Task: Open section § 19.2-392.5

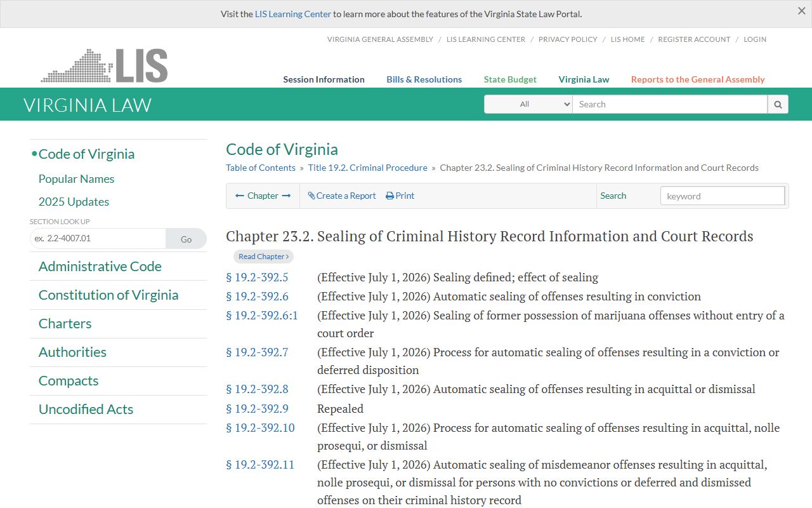Action: pyautogui.click(x=257, y=277)
